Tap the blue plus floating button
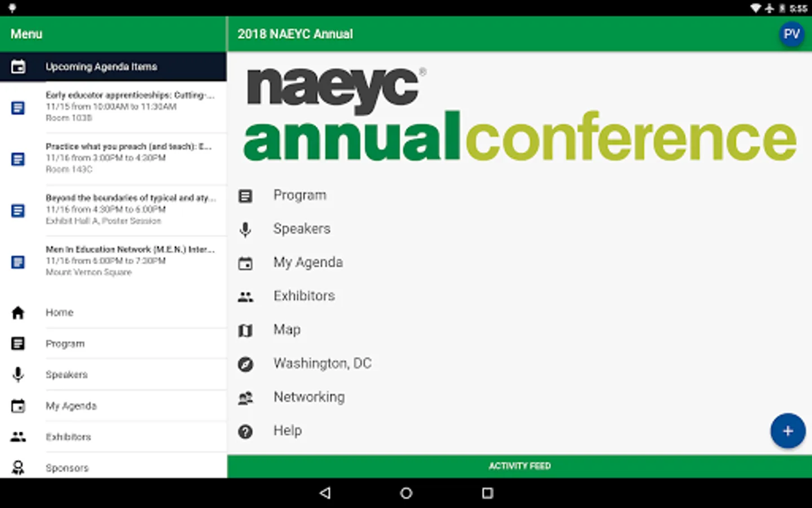The image size is (812, 508). point(788,431)
